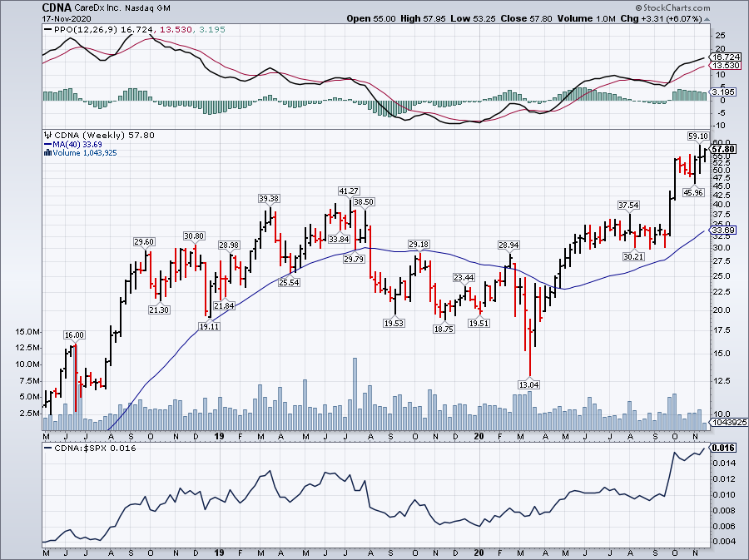Click the 21.84 trough annotation
This screenshot has height=560, width=749.
224,305
